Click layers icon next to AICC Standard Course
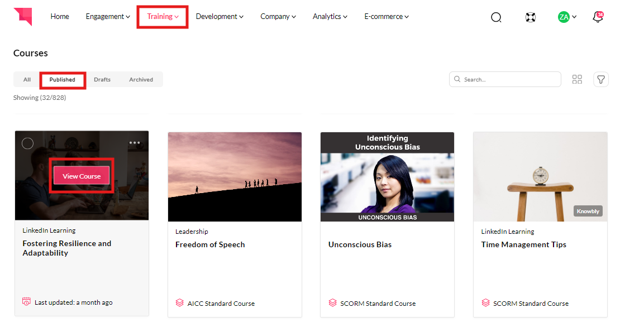The image size is (644, 322). tap(179, 302)
